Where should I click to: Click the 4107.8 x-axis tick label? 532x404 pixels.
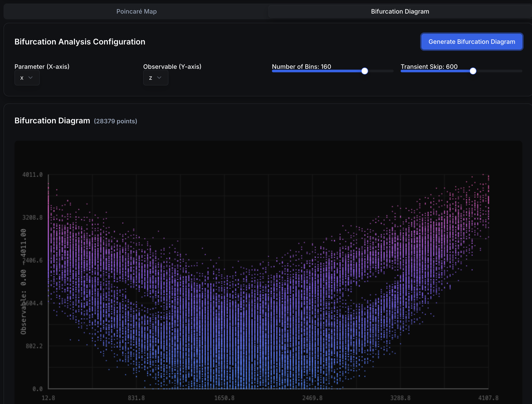coord(488,398)
